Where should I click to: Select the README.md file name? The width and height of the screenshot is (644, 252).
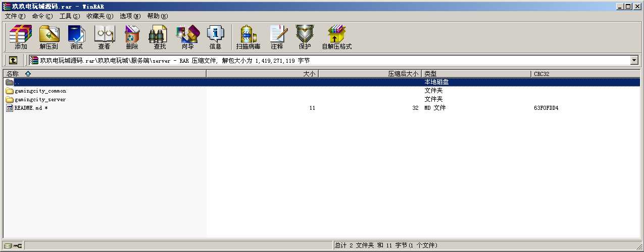tap(31, 108)
